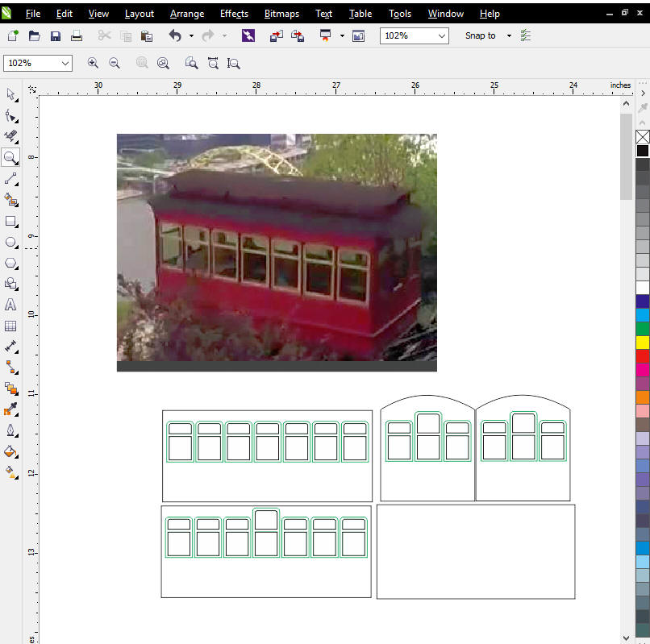
Task: Choose the Text tool
Action: click(x=10, y=305)
